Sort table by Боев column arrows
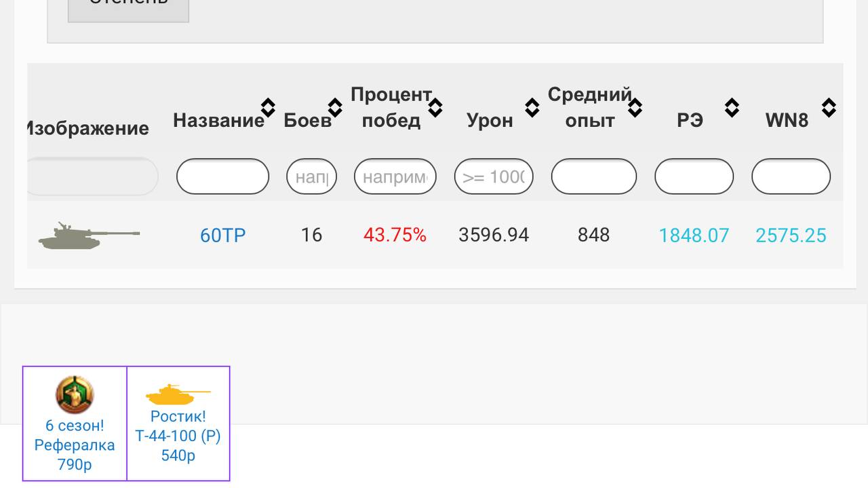Screen dimensions: 868x488 tap(335, 107)
